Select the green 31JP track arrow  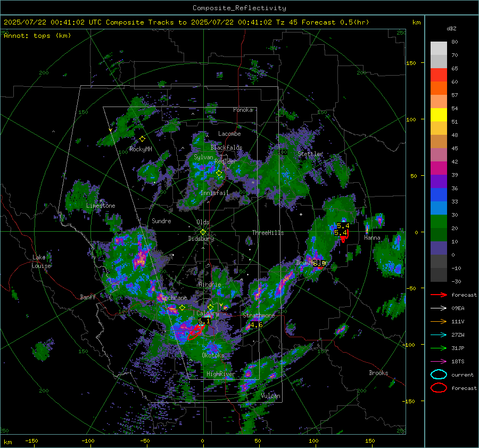click(439, 348)
